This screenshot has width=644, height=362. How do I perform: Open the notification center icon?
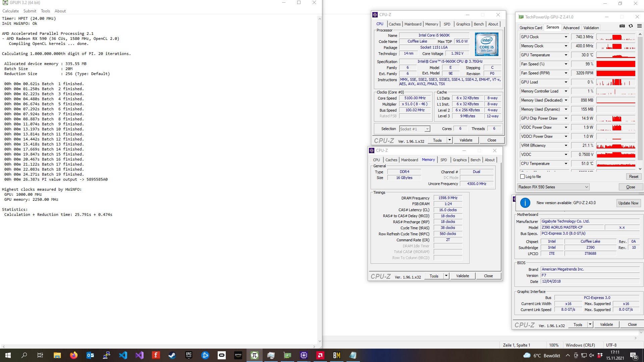pos(634,355)
